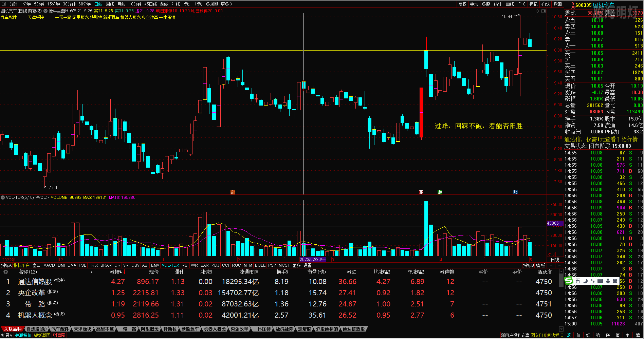The height and width of the screenshot is (339, 644).
Task: Open 通达信 一元查看千档行情 link
Action: pyautogui.click(x=601, y=139)
